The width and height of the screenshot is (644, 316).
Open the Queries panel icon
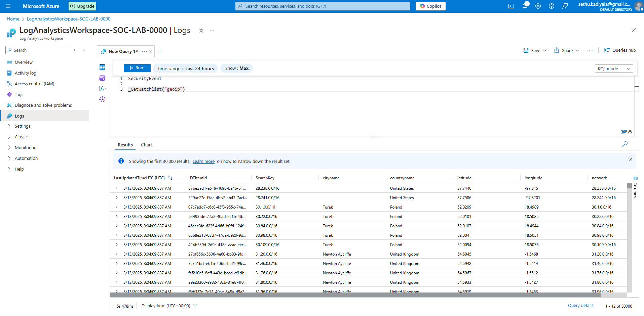point(102,78)
